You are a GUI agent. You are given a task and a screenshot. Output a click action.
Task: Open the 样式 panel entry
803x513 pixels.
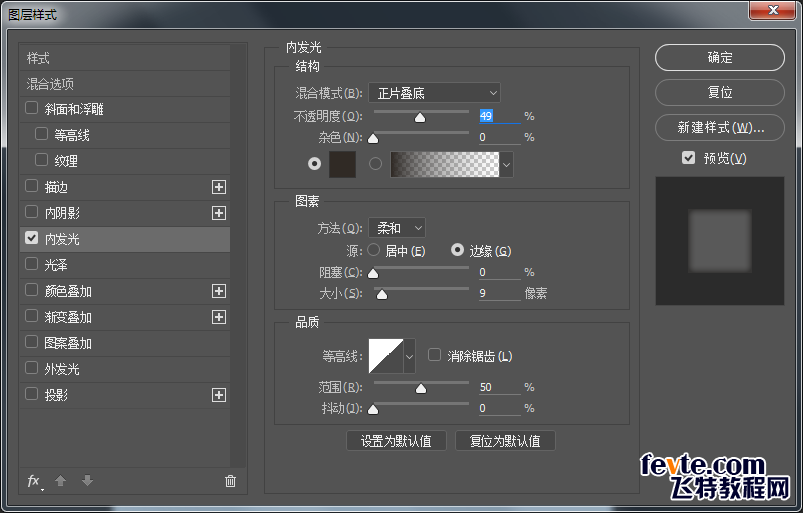pos(125,58)
